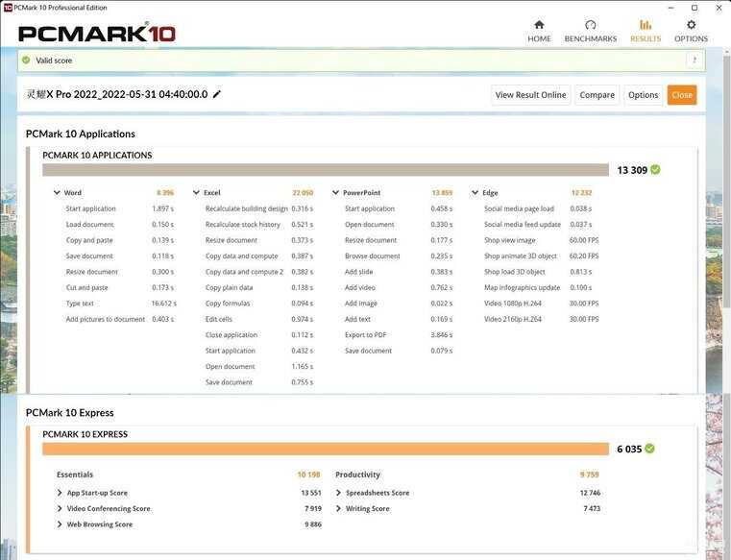Minimize the PCMark 10 window
Viewport: 731px width, 560px height.
point(670,8)
